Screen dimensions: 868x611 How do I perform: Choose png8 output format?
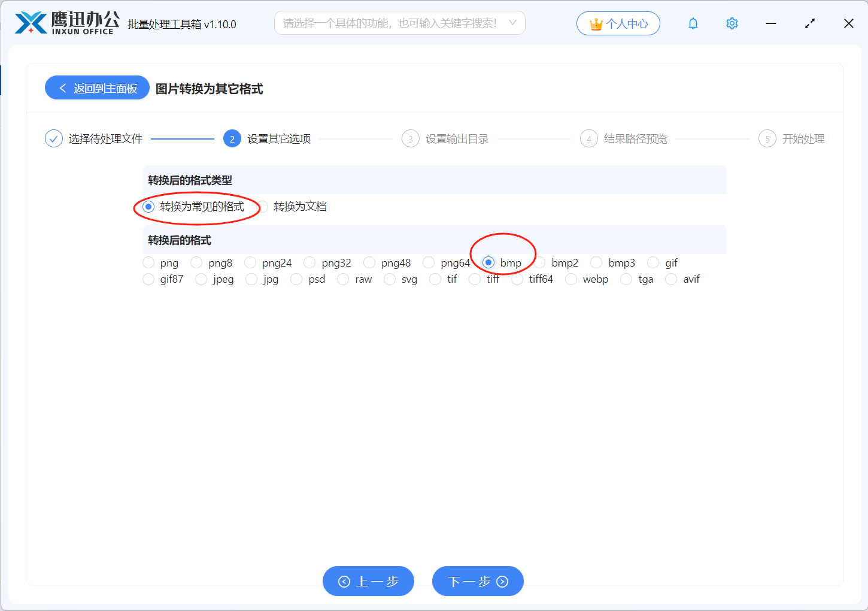coord(196,262)
